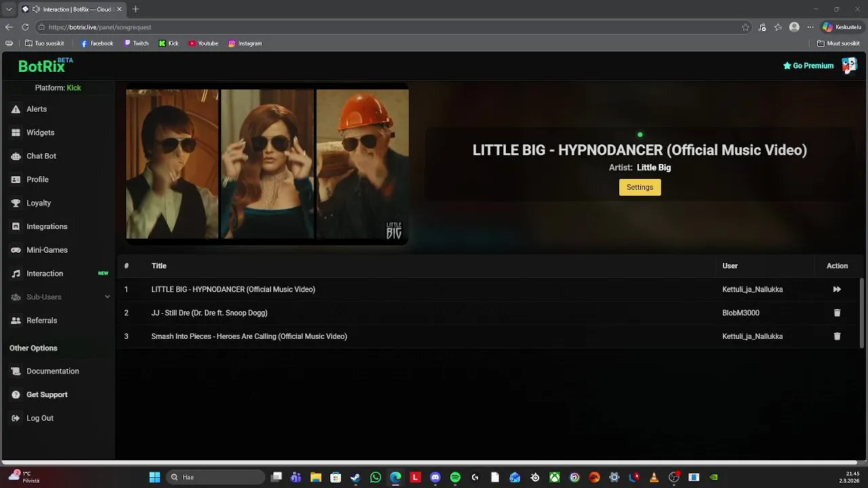The height and width of the screenshot is (488, 868).
Task: Click the yellow Settings button
Action: pos(639,187)
